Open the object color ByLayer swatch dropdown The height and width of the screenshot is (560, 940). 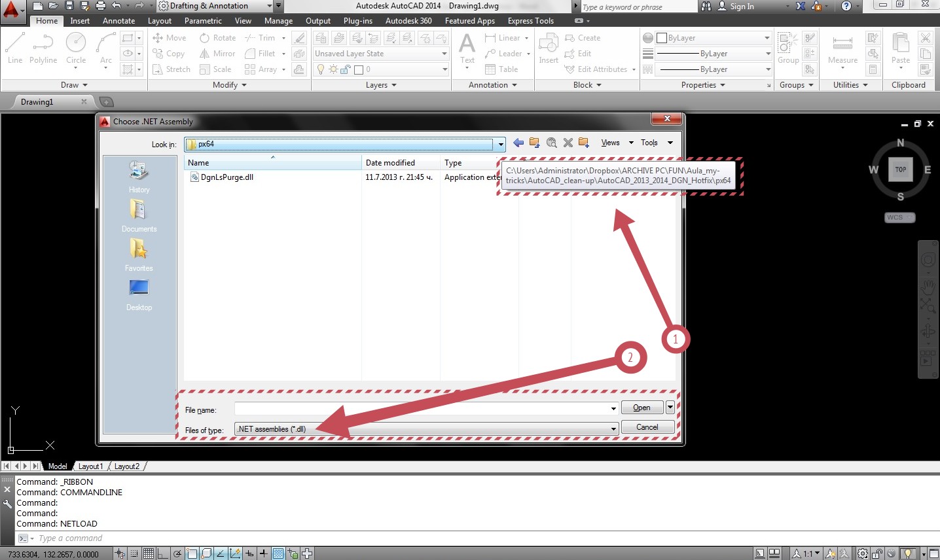click(x=714, y=38)
